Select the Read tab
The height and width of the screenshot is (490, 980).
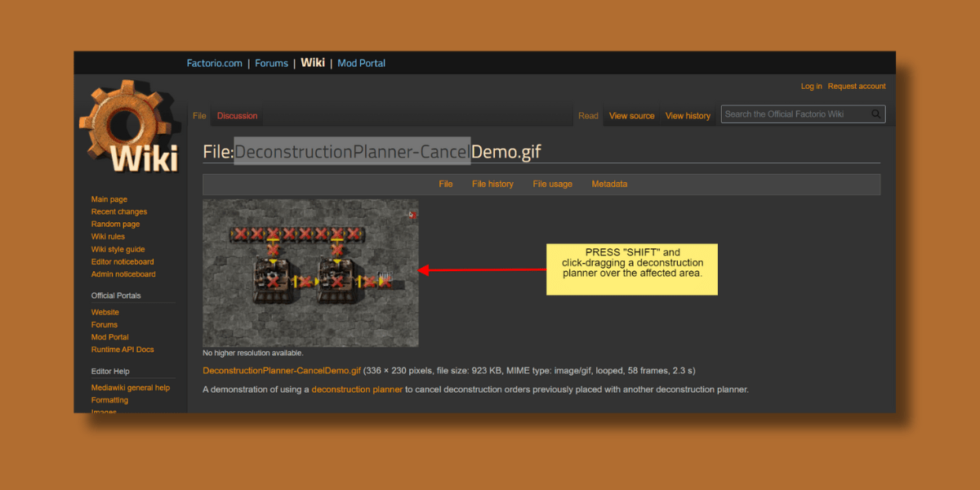click(588, 116)
